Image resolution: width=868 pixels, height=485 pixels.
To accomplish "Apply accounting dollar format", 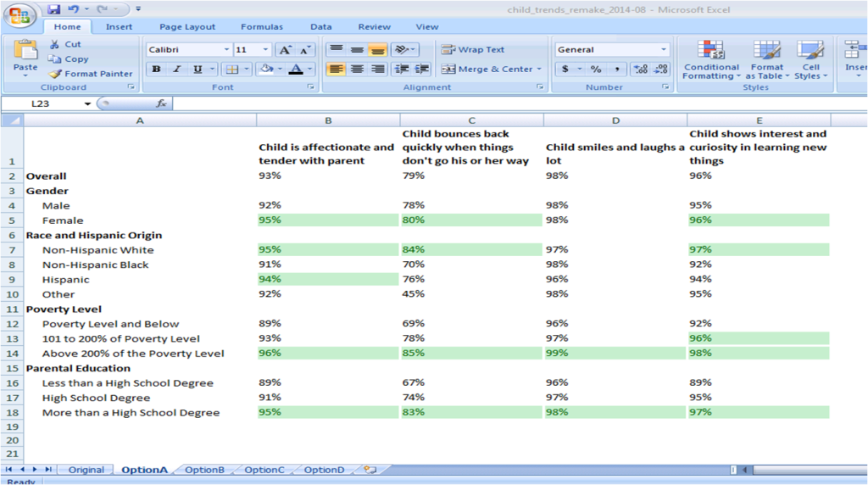I will click(x=565, y=70).
